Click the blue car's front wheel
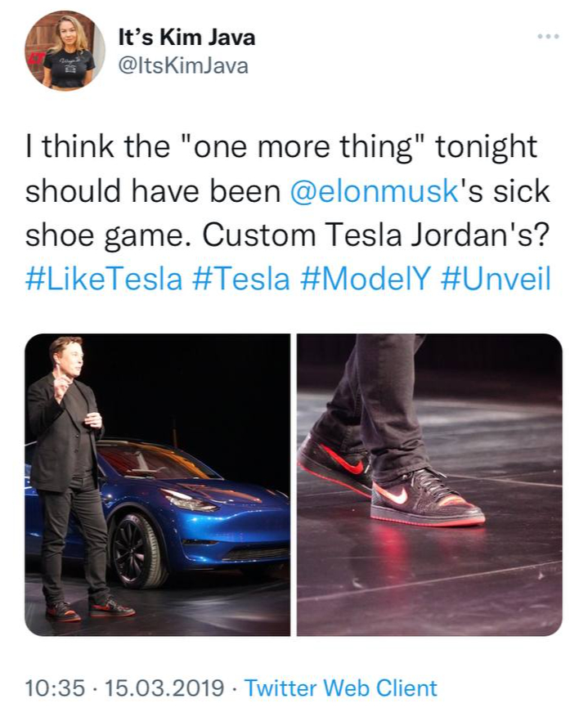 pos(138,551)
